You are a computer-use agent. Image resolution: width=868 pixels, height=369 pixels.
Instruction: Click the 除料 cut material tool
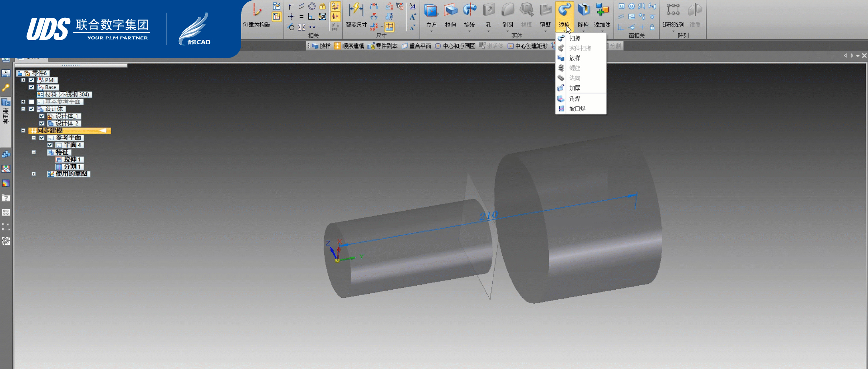[583, 15]
